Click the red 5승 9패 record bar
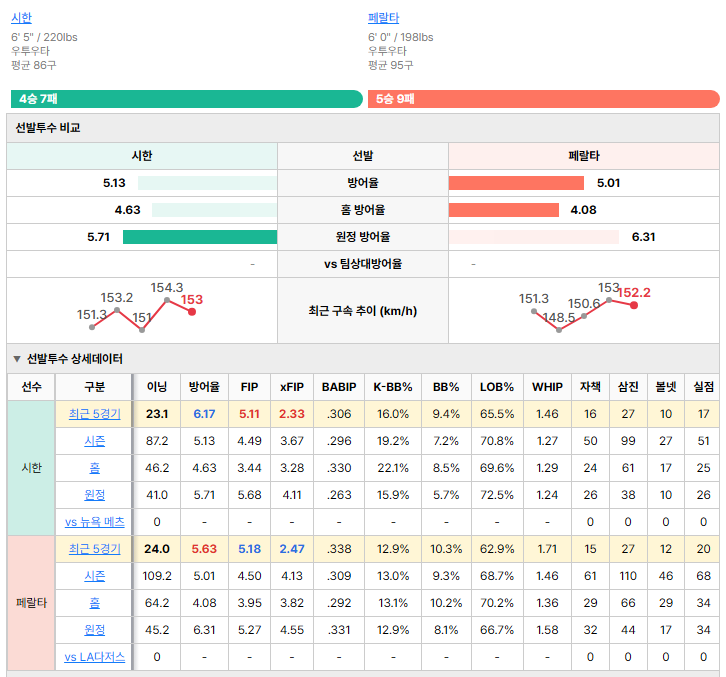Image resolution: width=726 pixels, height=677 pixels. [544, 99]
